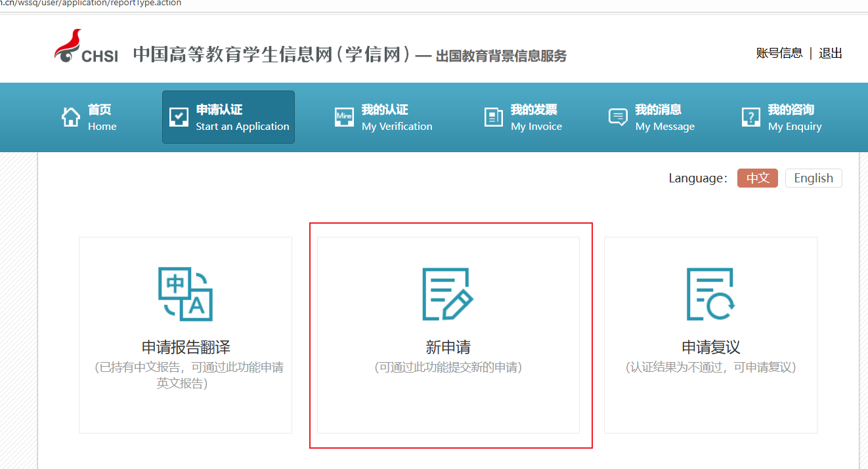
Task: Log out via the 退出 link
Action: 830,53
